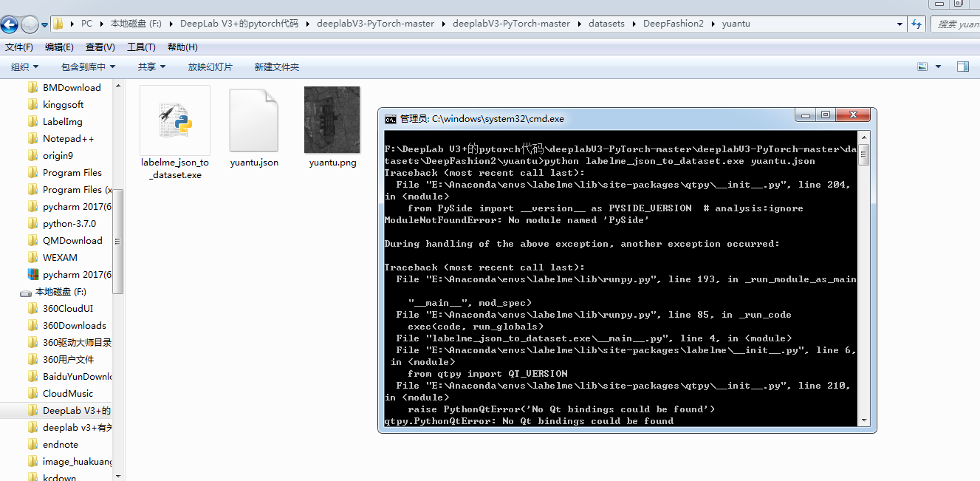Click the cmd window scroll up arrow

pyautogui.click(x=864, y=137)
